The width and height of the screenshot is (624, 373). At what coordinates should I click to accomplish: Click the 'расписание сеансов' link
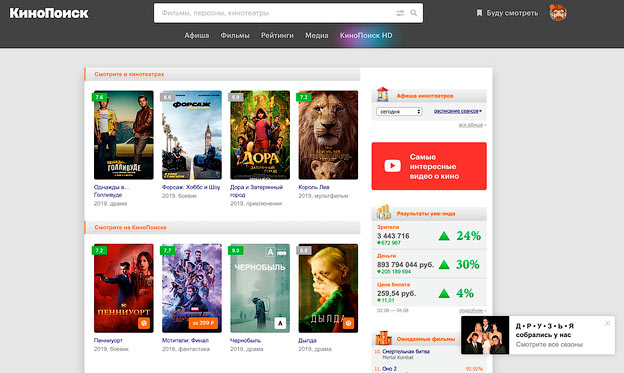click(457, 111)
